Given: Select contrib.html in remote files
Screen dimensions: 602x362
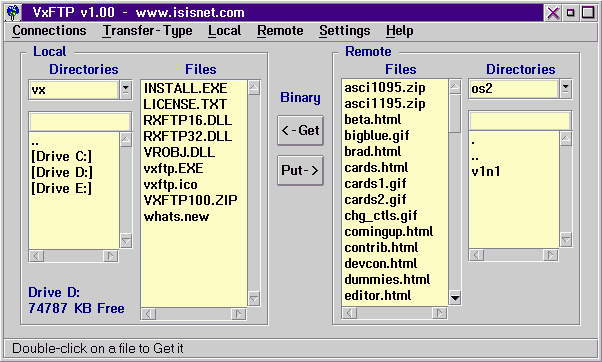Looking at the screenshot, I should coord(381,248).
